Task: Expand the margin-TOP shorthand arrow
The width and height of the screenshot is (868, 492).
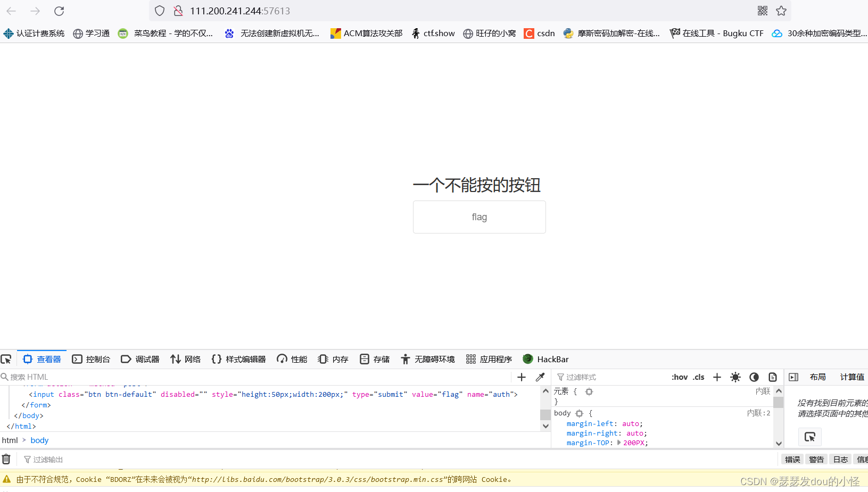Action: click(619, 443)
